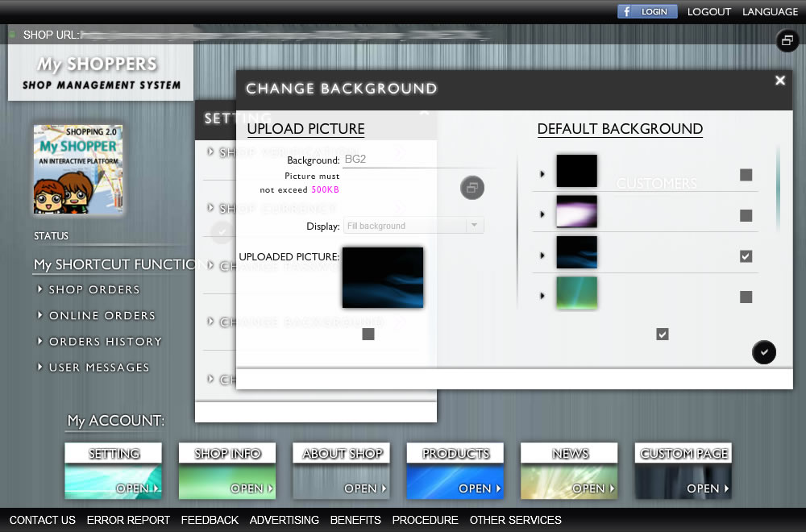
Task: Expand the purple glow background row arrow
Action: (542, 214)
